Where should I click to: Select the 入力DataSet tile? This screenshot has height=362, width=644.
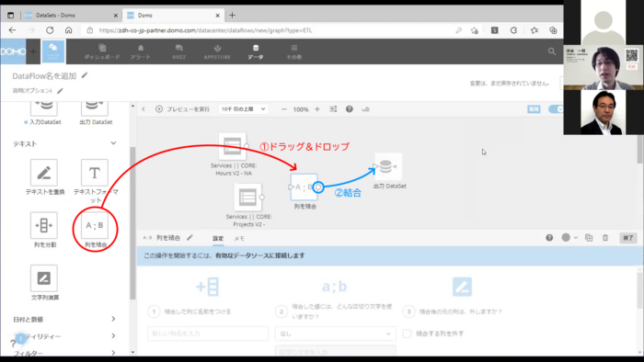point(44,109)
